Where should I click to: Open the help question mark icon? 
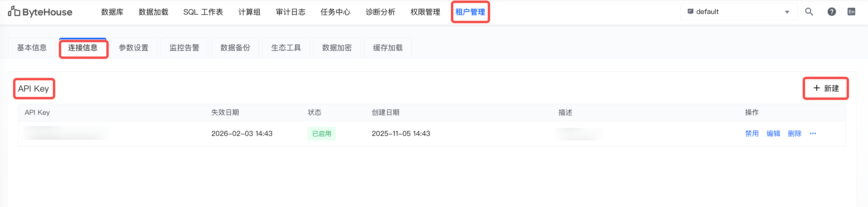coord(831,12)
